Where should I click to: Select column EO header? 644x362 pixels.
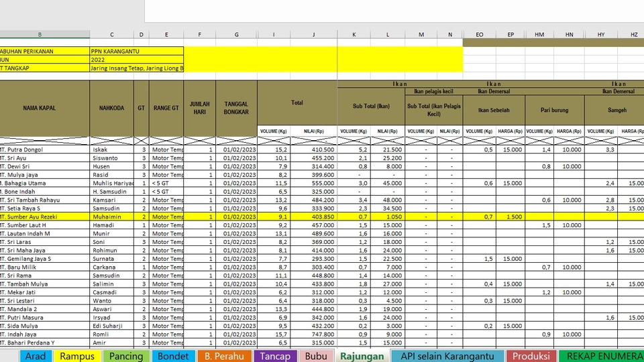tap(479, 34)
